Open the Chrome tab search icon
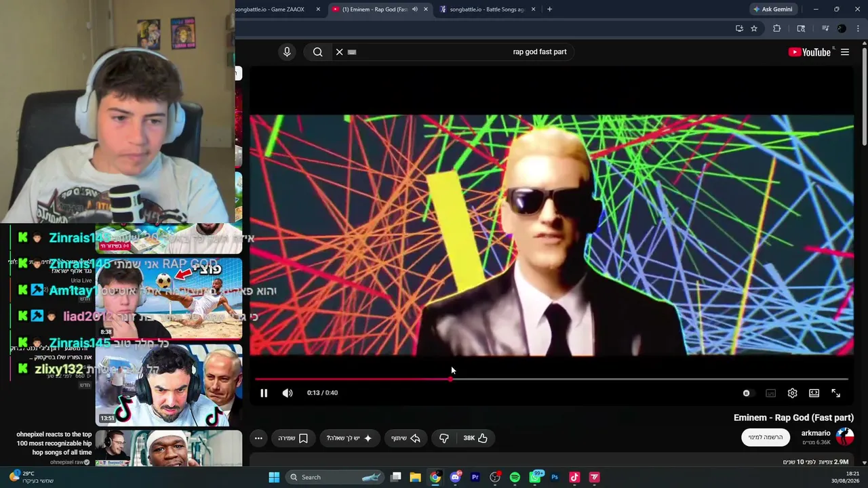868x488 pixels. (x=801, y=28)
